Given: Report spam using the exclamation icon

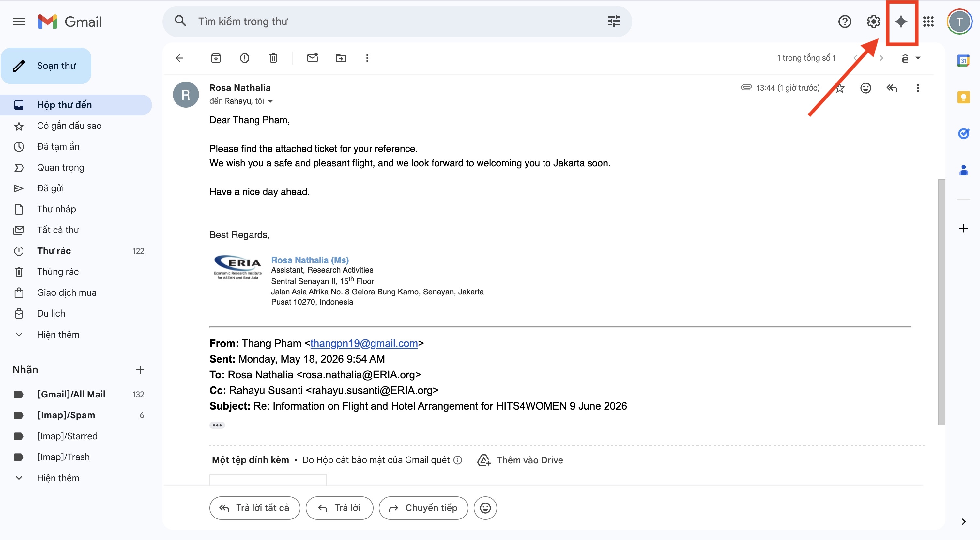Looking at the screenshot, I should pos(245,58).
